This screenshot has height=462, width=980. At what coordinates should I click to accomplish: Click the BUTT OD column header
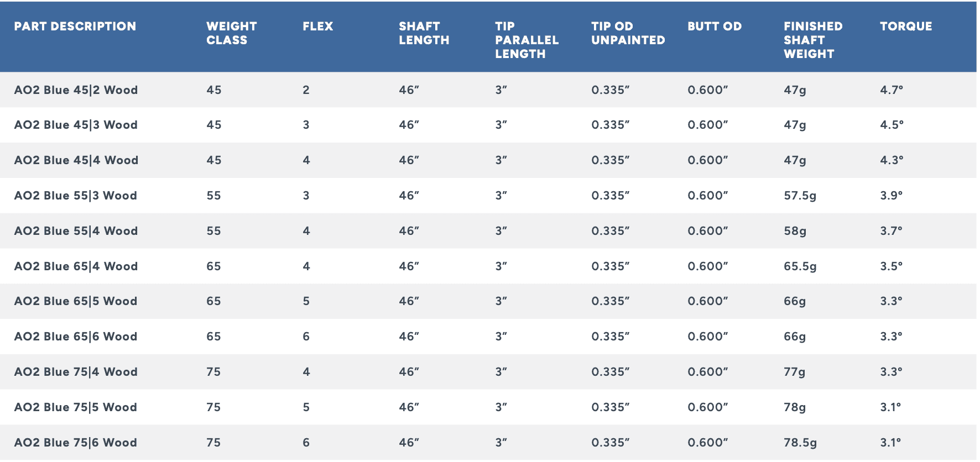(x=714, y=27)
